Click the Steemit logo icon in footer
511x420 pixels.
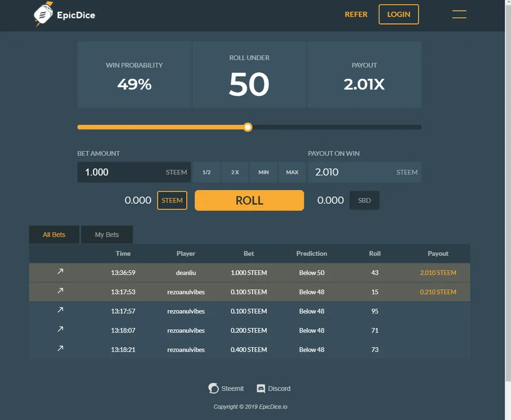point(213,388)
